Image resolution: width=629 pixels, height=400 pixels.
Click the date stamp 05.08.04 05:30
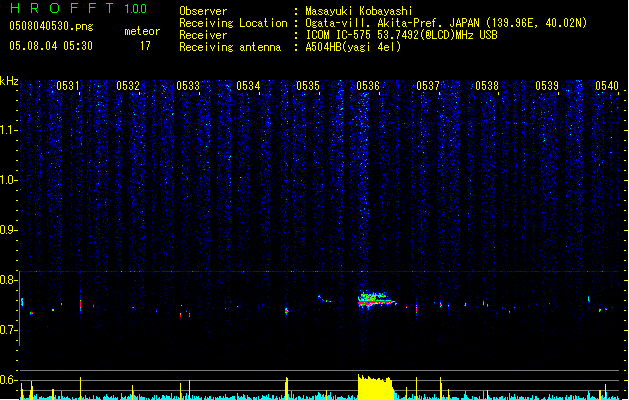click(51, 46)
